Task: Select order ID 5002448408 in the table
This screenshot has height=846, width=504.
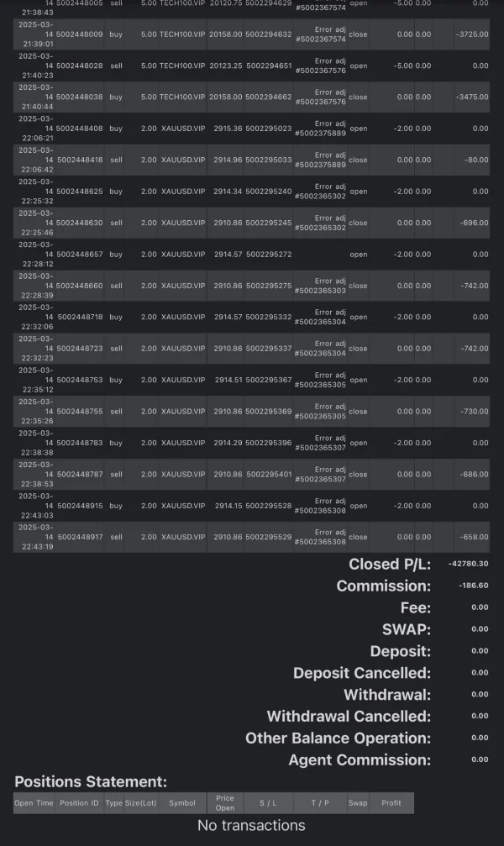Action: coord(79,129)
